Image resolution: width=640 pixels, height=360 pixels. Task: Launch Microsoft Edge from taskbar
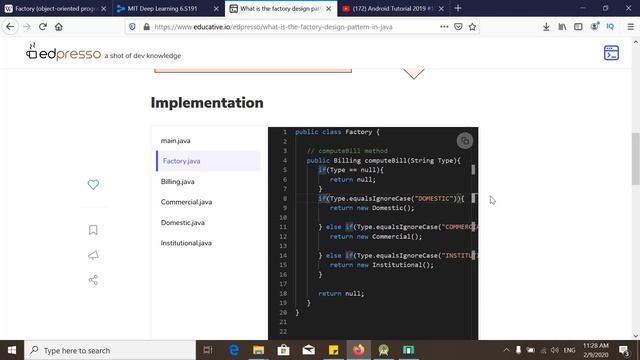pos(234,350)
